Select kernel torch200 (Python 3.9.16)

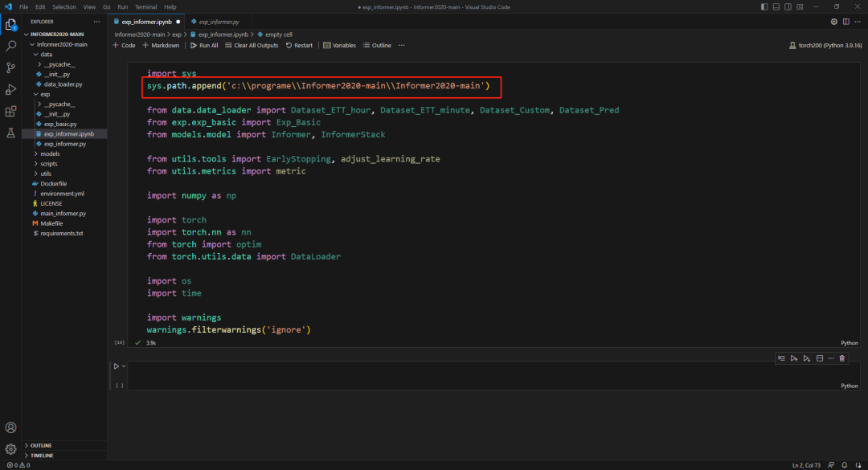(825, 46)
